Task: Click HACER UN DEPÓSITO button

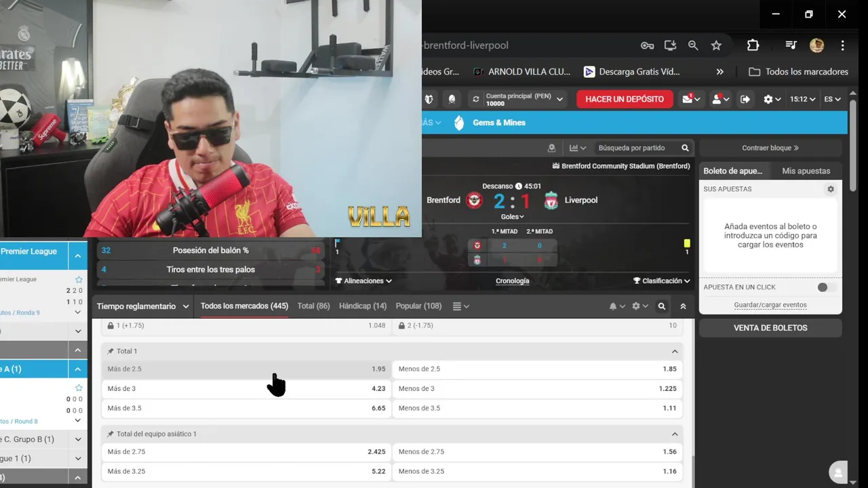Action: [x=625, y=99]
